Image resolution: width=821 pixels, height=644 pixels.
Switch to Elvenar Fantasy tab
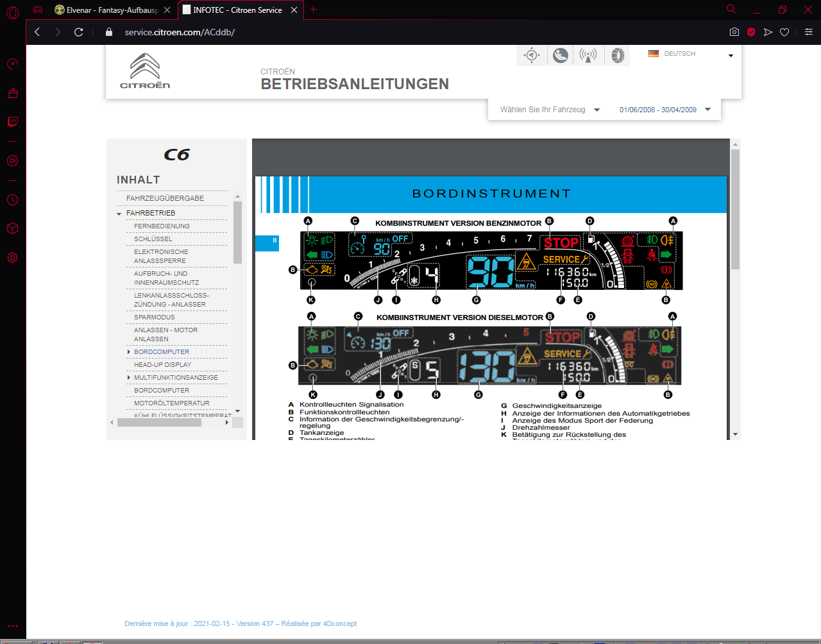112,10
